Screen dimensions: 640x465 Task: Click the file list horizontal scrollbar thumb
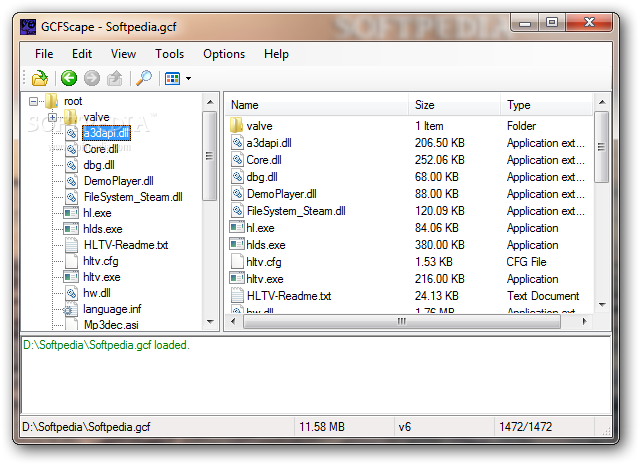(402, 321)
